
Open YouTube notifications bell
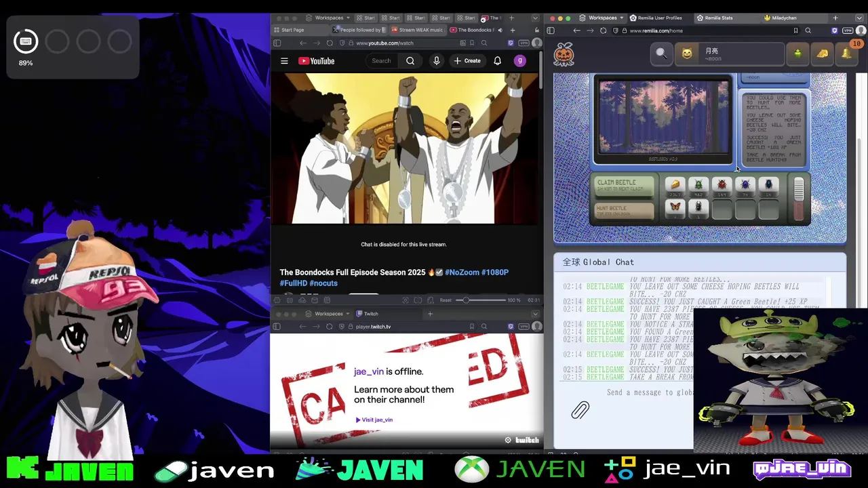[497, 61]
